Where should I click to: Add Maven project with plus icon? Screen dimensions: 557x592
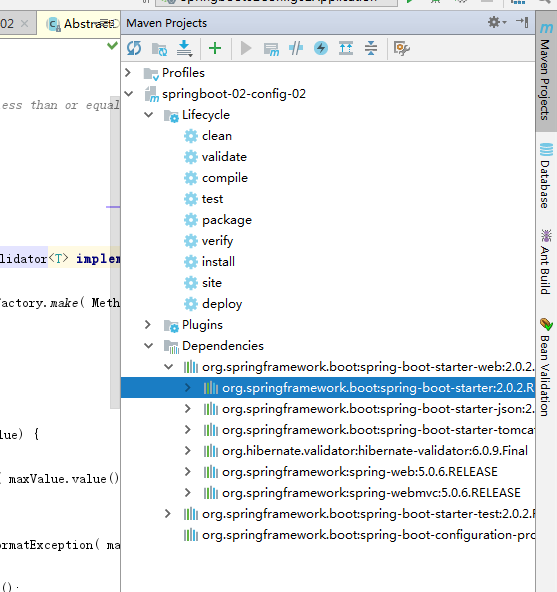click(x=215, y=48)
